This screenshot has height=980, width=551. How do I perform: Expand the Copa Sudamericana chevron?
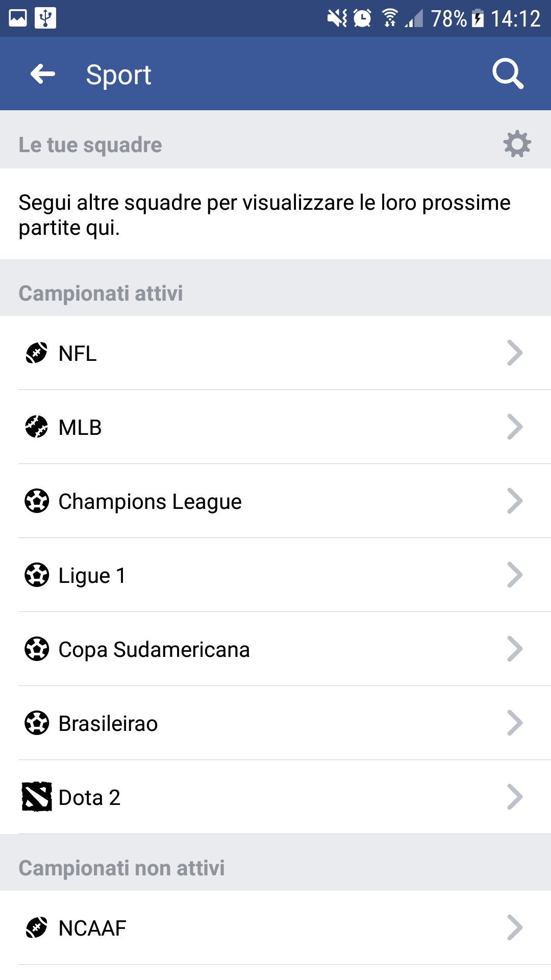coord(515,649)
